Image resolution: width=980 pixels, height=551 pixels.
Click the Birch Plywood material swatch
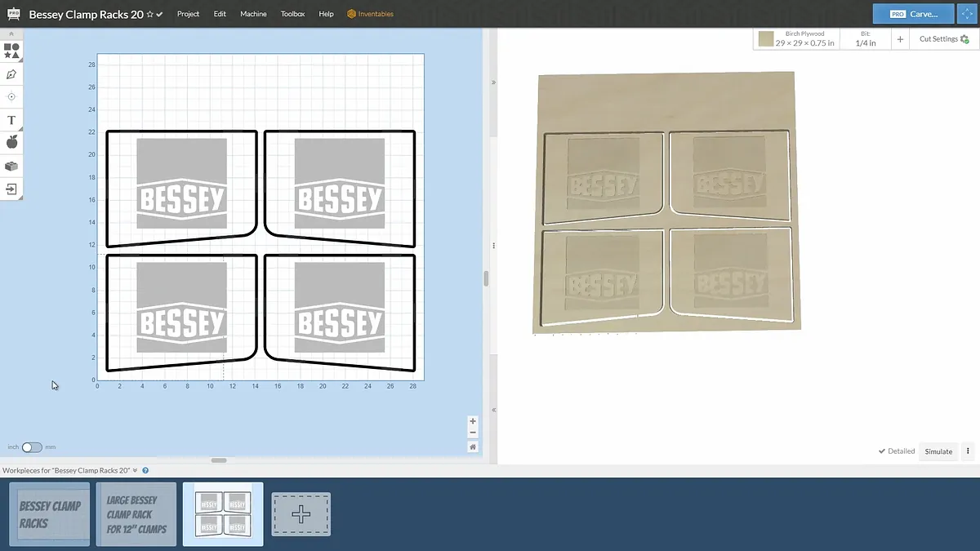click(x=765, y=39)
